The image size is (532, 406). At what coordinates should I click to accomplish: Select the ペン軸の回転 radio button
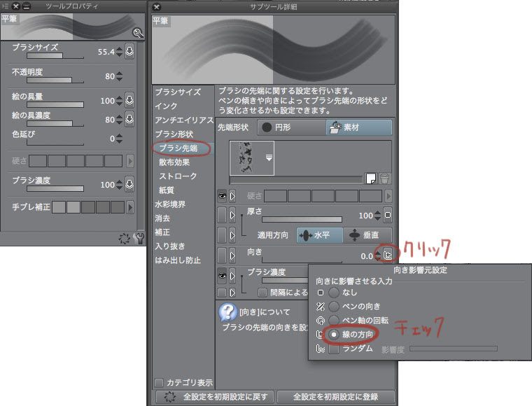334,320
